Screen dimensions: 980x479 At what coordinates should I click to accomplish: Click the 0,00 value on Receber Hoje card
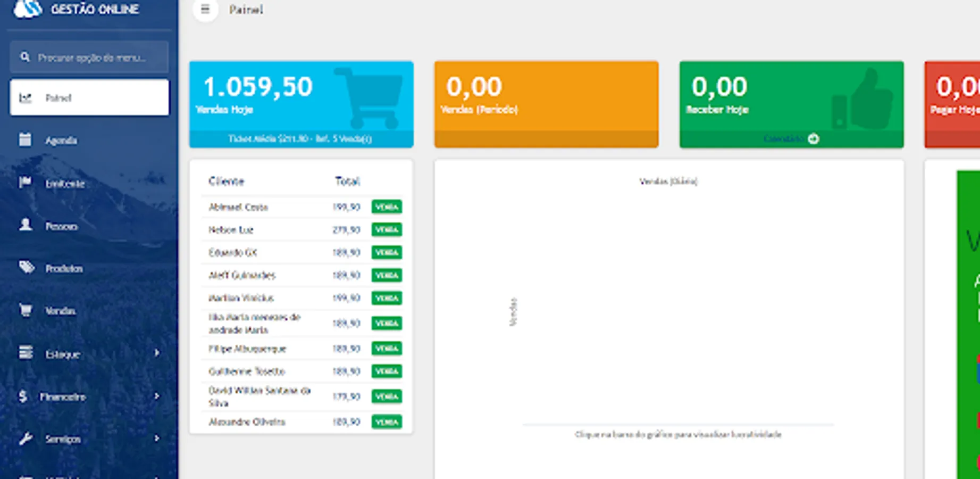(x=719, y=87)
